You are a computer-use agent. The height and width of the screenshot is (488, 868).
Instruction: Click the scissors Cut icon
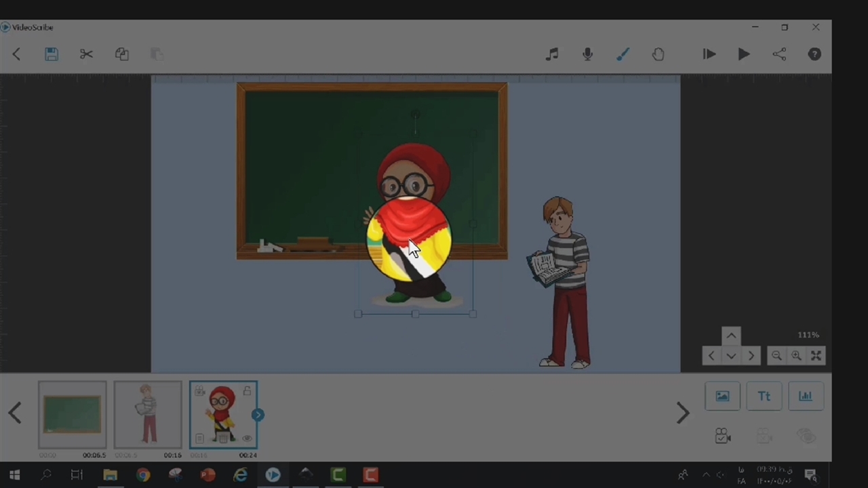point(86,54)
